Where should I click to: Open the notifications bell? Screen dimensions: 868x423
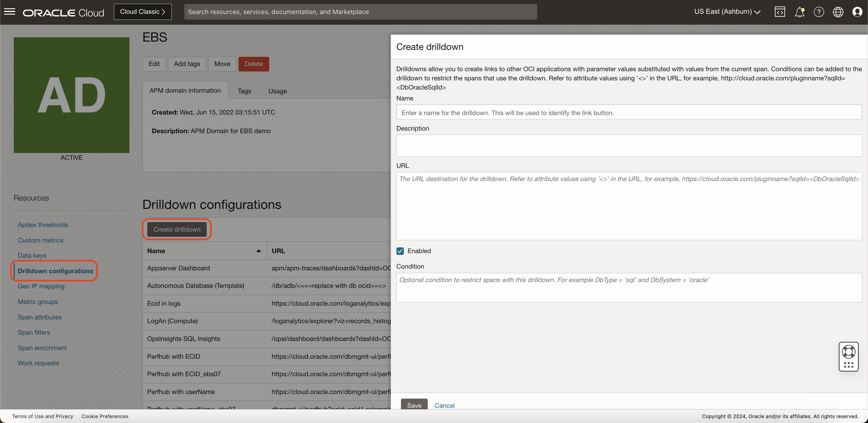799,12
